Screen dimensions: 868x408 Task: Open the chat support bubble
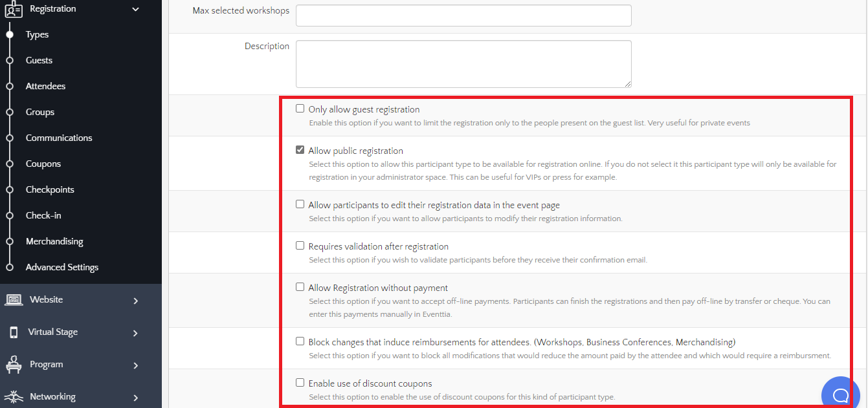point(840,394)
